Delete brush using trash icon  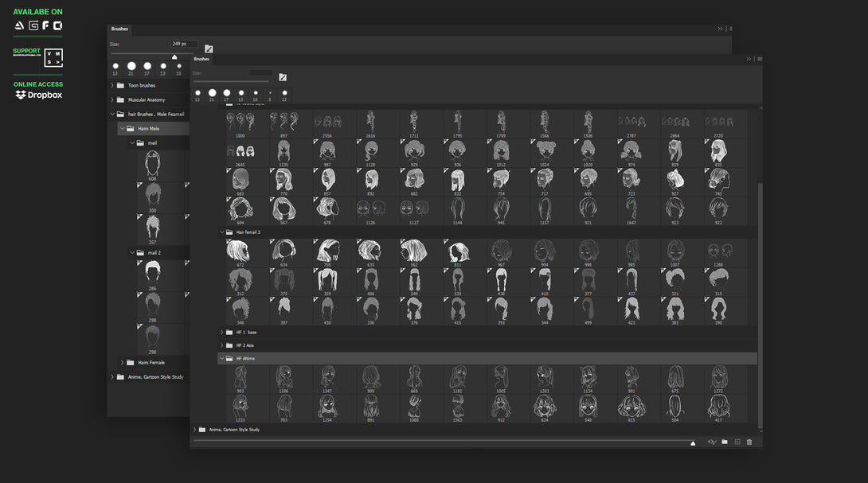pyautogui.click(x=749, y=442)
